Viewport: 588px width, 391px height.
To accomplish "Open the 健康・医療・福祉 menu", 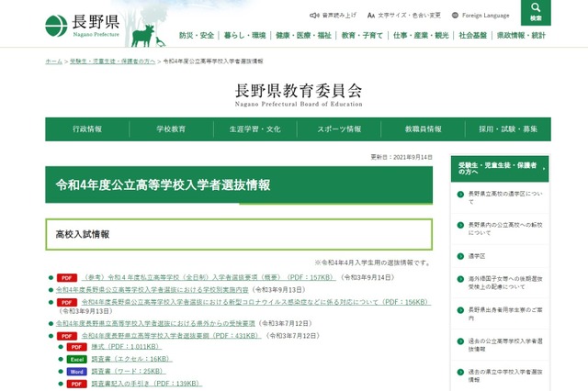I will 303,36.
